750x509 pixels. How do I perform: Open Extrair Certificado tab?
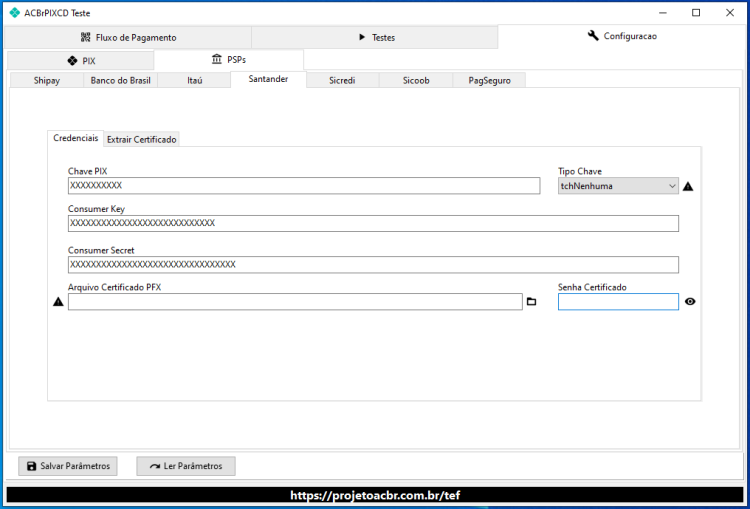(x=142, y=139)
